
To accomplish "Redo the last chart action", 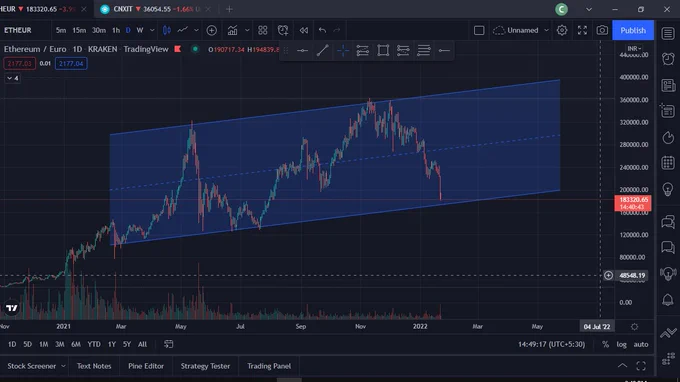I will pyautogui.click(x=337, y=30).
